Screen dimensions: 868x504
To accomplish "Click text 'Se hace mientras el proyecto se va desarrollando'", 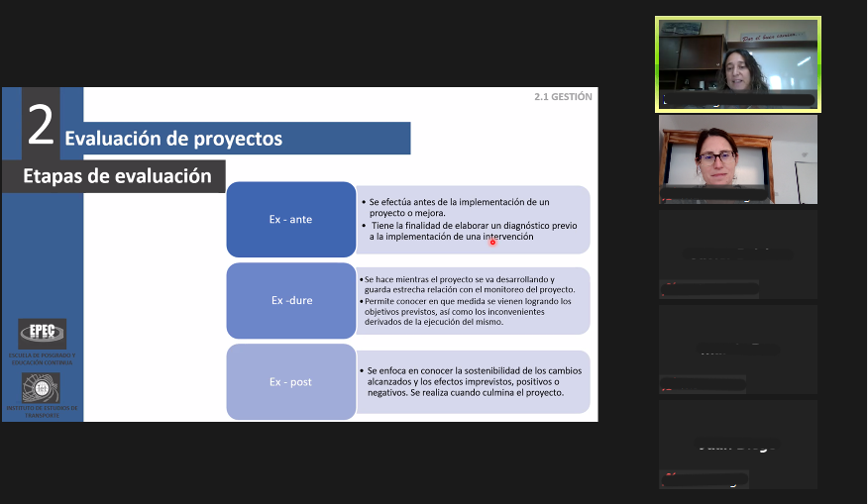I will pos(459,279).
